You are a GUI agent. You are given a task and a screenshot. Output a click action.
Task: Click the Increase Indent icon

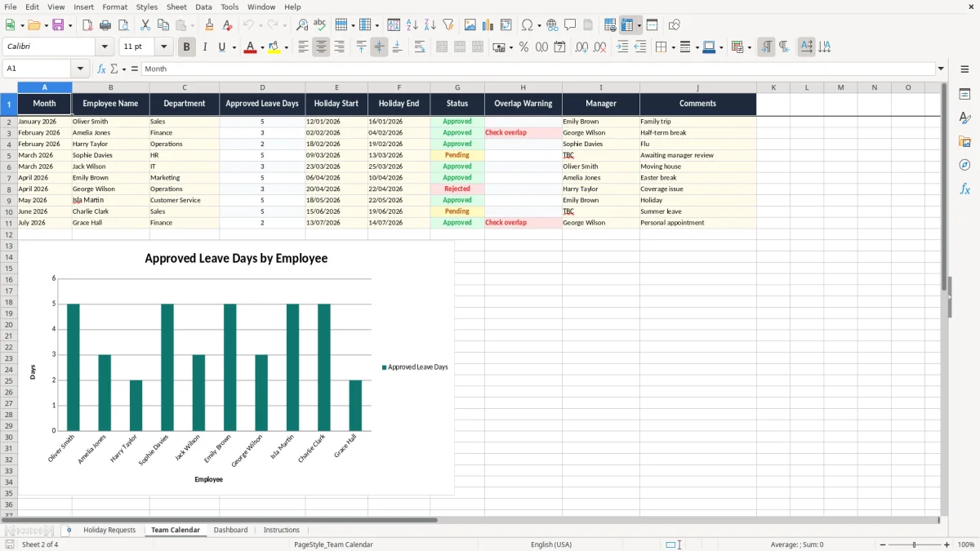point(622,47)
